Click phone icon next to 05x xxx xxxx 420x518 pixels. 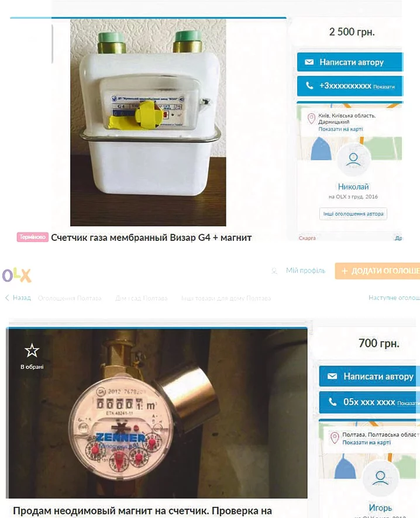coord(332,402)
